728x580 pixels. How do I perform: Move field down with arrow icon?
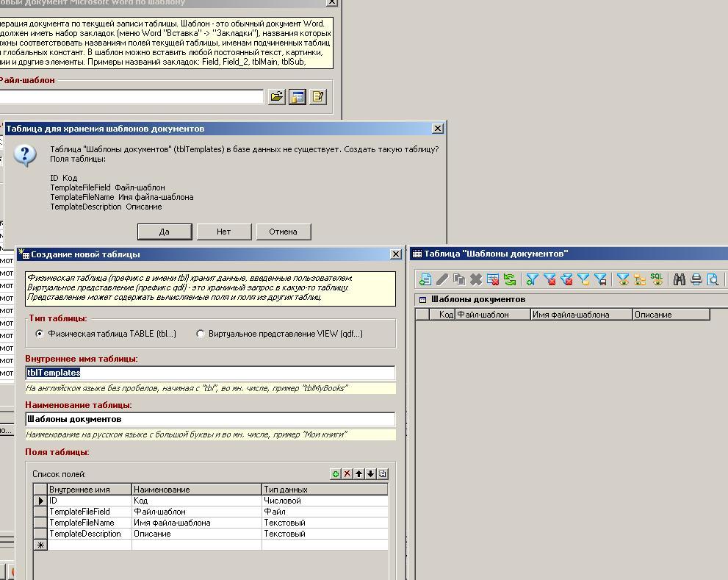click(x=371, y=474)
